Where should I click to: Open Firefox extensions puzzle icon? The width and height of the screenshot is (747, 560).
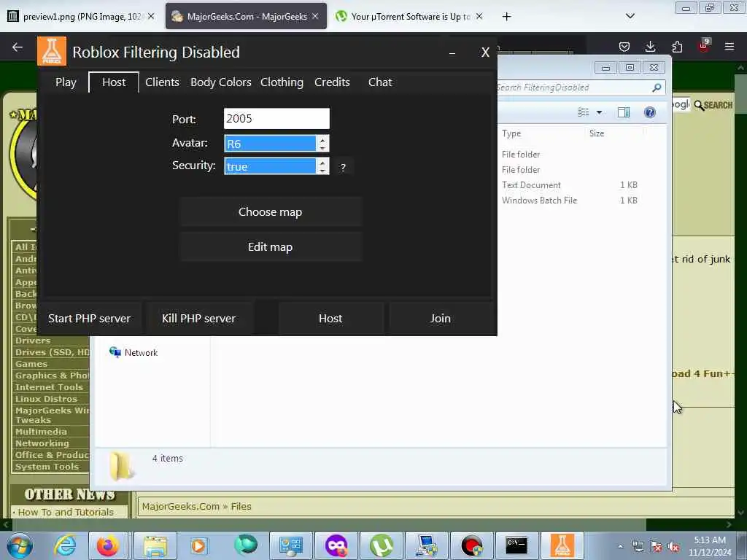pyautogui.click(x=677, y=47)
